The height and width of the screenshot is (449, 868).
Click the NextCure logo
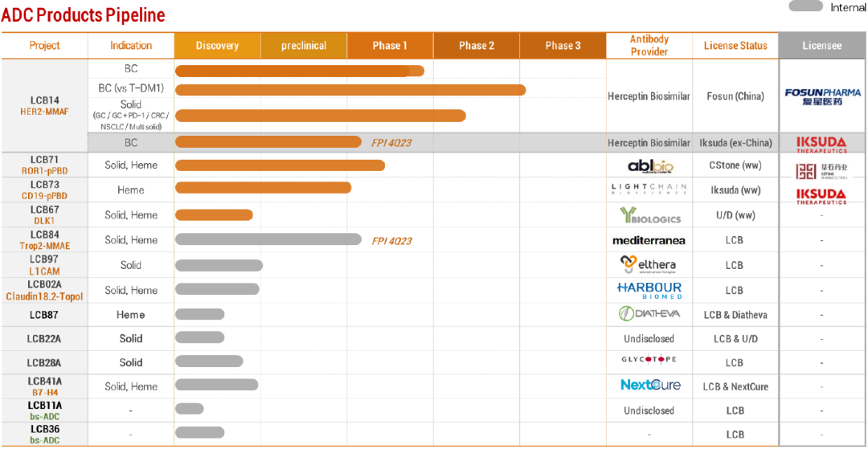(649, 386)
